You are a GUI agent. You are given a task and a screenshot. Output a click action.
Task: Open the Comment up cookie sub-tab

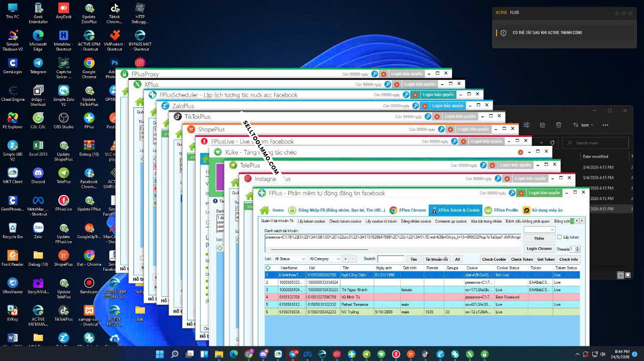451,221
